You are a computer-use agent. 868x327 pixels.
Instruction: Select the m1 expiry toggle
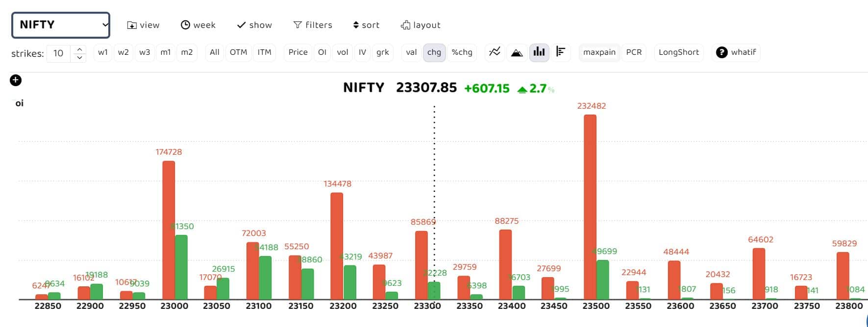(166, 52)
